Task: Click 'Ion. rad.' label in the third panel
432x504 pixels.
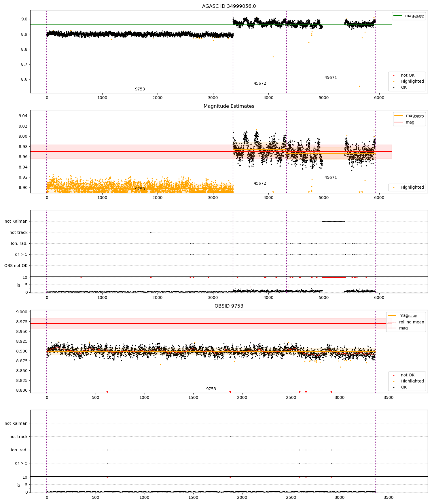Action: point(19,243)
